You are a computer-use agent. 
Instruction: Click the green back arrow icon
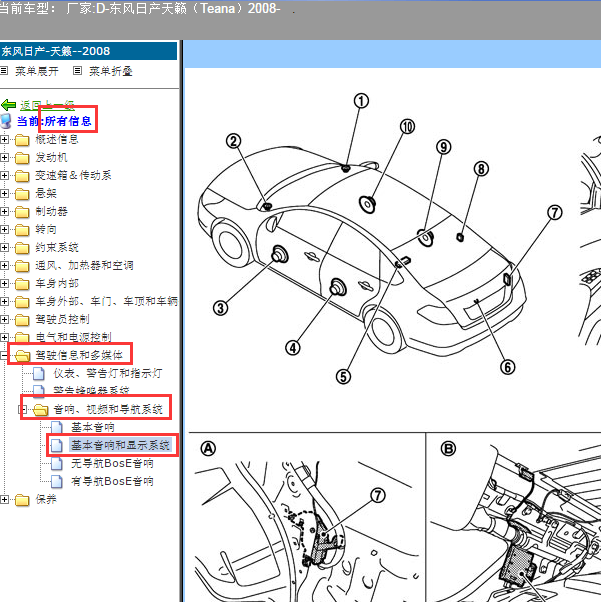tap(8, 105)
